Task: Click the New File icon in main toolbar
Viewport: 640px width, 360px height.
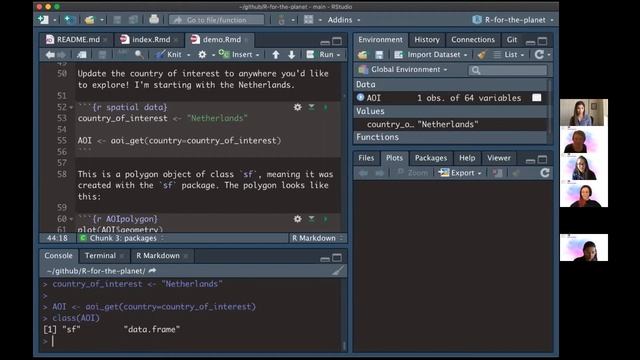Action: tap(43, 20)
